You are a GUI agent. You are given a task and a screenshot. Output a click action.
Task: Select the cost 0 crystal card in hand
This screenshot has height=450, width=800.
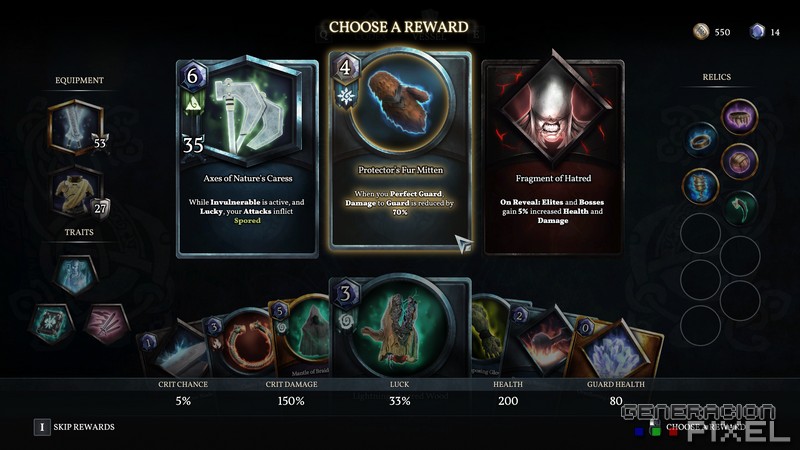pos(617,349)
